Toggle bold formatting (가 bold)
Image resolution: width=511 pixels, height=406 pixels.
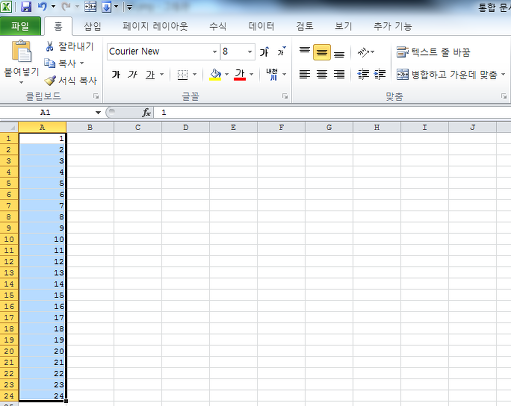[x=116, y=74]
